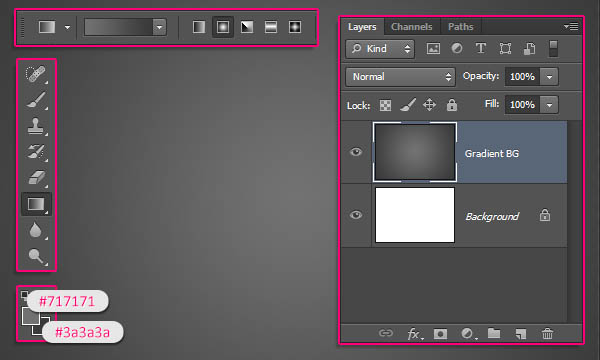Select the History Brush tool
This screenshot has width=600, height=360.
pos(36,152)
